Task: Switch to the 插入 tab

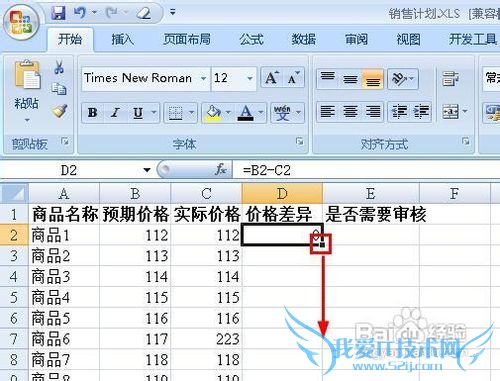Action: (x=123, y=39)
